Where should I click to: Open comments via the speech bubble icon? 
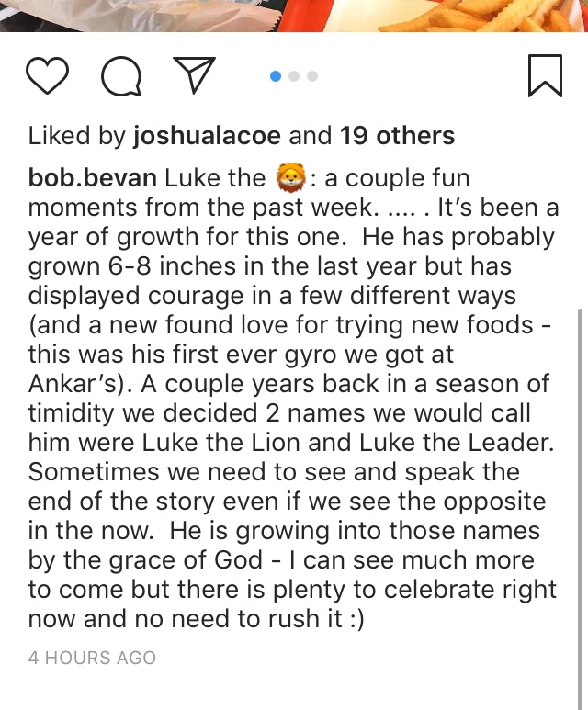[x=120, y=78]
